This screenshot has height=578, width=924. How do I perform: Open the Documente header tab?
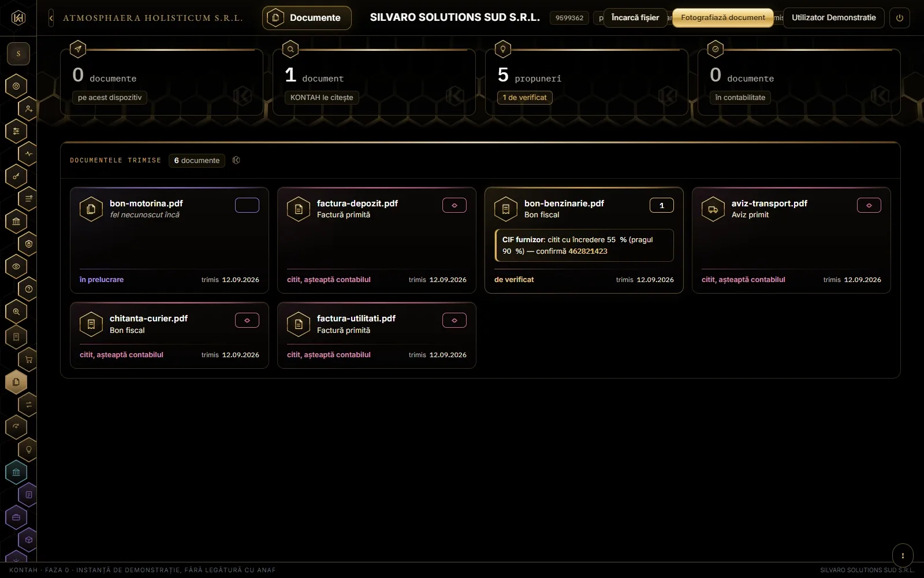(307, 18)
